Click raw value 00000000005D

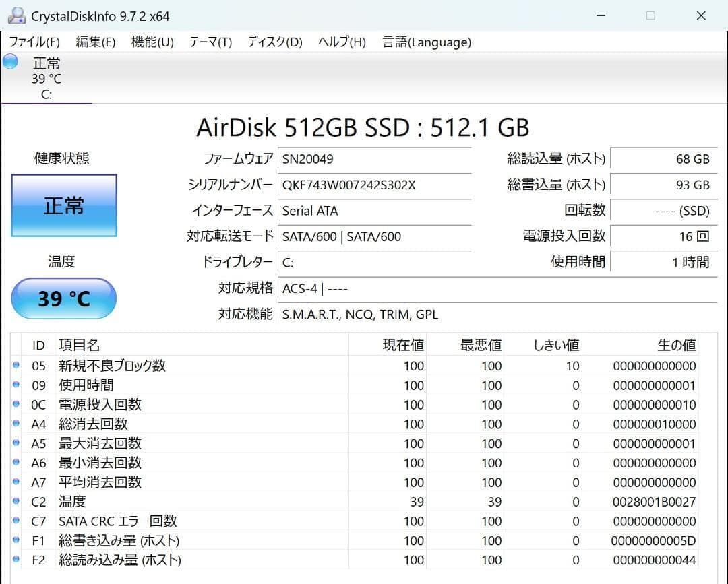click(x=653, y=541)
